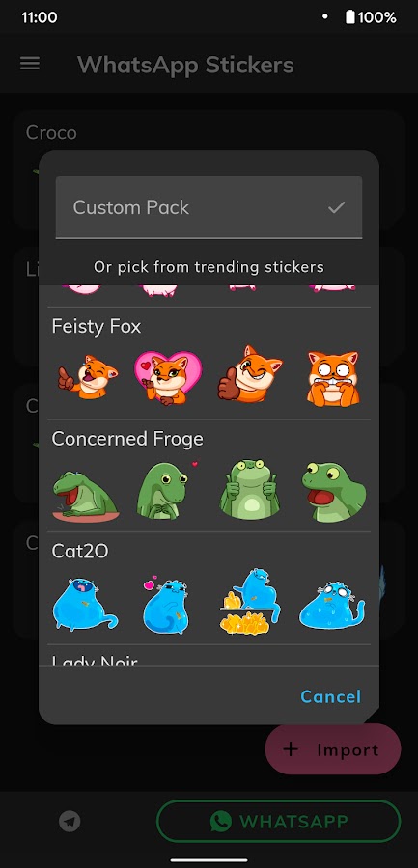Open the hamburger navigation menu
This screenshot has height=868, width=418.
click(x=30, y=64)
